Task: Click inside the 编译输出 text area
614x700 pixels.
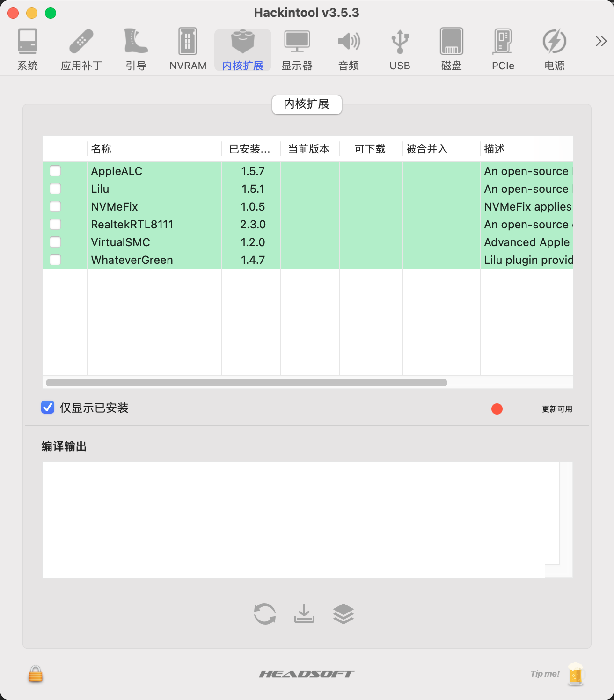Action: click(301, 520)
